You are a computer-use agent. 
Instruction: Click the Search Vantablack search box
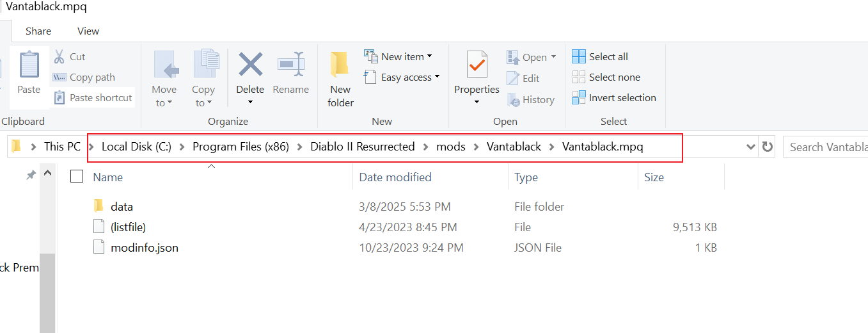(x=825, y=147)
